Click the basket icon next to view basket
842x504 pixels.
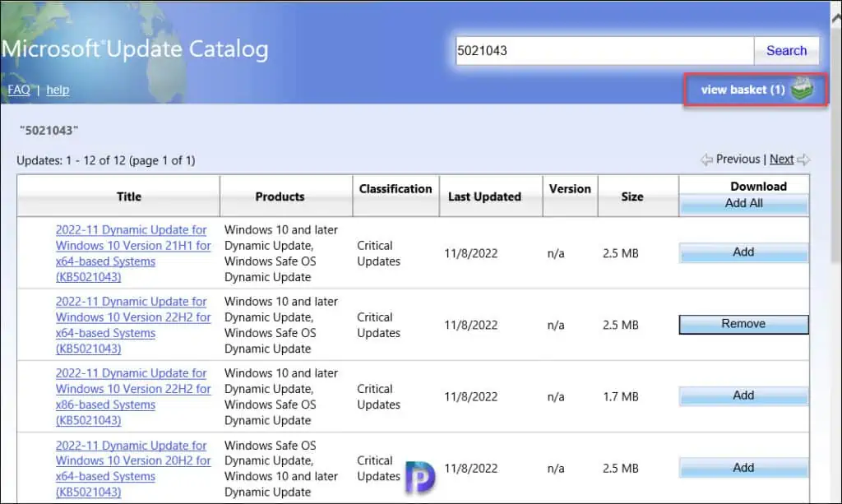tap(802, 89)
